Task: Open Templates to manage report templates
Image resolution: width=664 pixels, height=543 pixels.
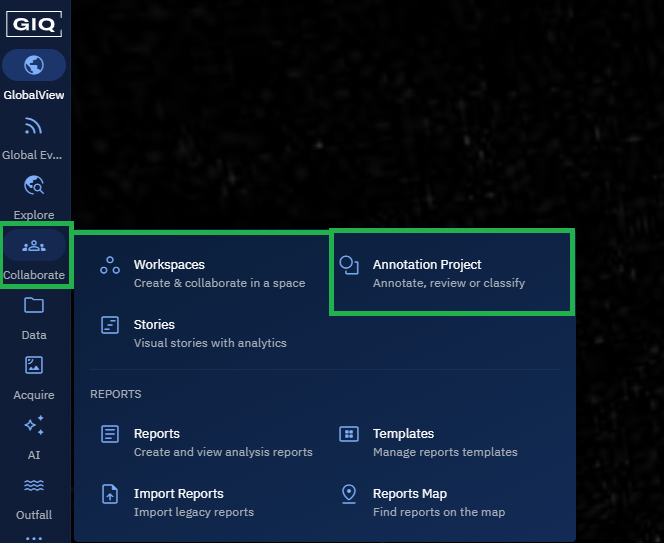Action: coord(403,434)
